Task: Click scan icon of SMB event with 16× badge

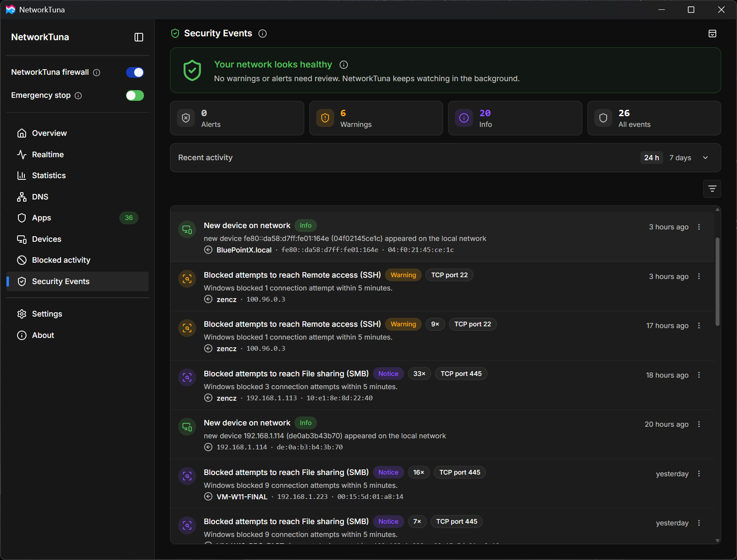Action: (187, 476)
